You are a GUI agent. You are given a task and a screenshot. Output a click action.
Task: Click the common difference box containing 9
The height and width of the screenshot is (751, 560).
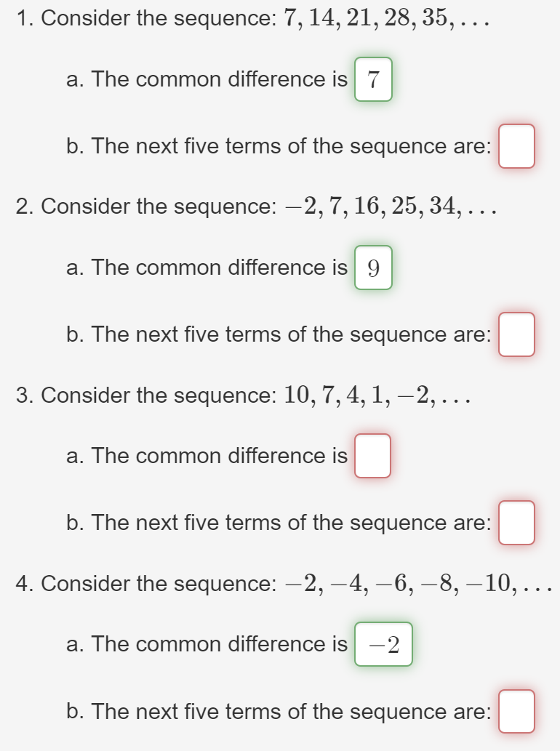click(x=373, y=268)
